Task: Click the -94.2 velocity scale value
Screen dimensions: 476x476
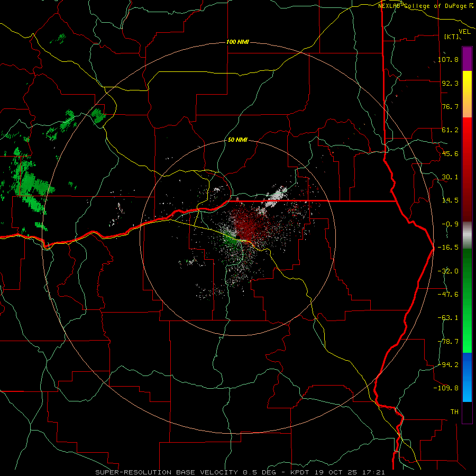Action: point(448,365)
